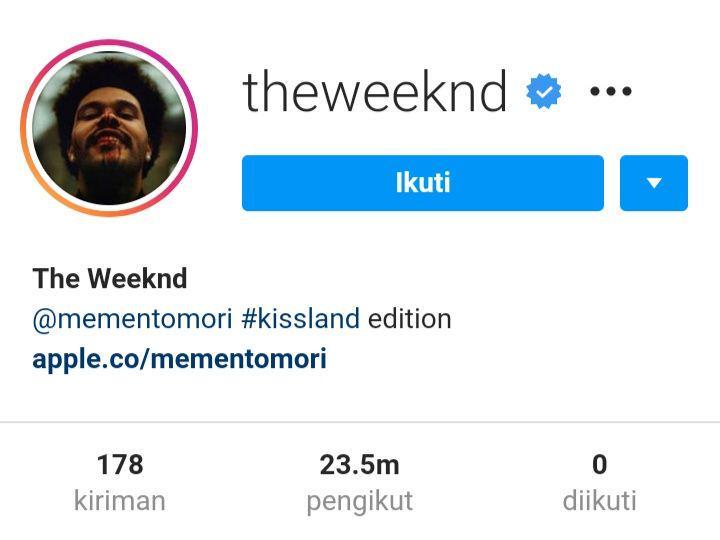View The Weeknd's profile picture story
Screen dimensions: 720x540
click(109, 128)
